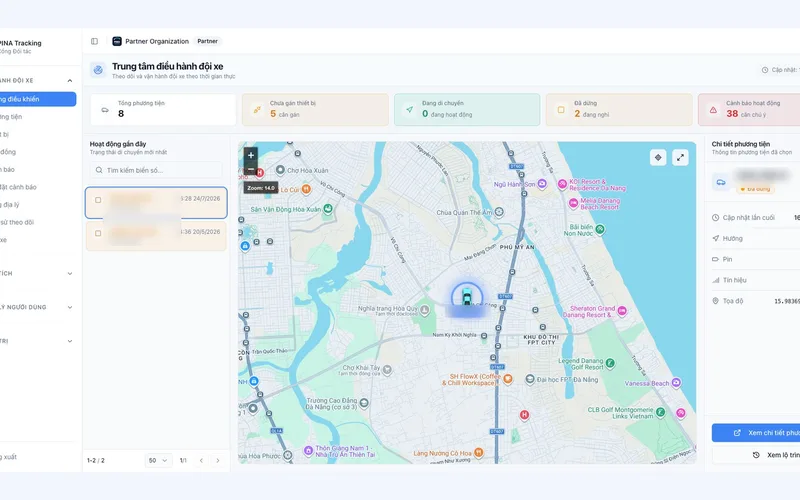This screenshot has height=500, width=800.
Task: Open the sử theo dõi menu item
Action: pos(37,222)
